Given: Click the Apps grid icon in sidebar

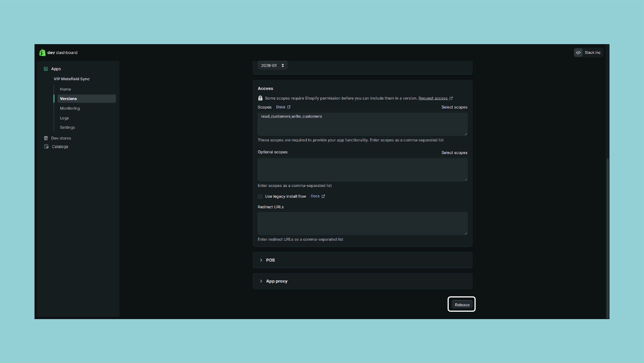Looking at the screenshot, I should [46, 69].
